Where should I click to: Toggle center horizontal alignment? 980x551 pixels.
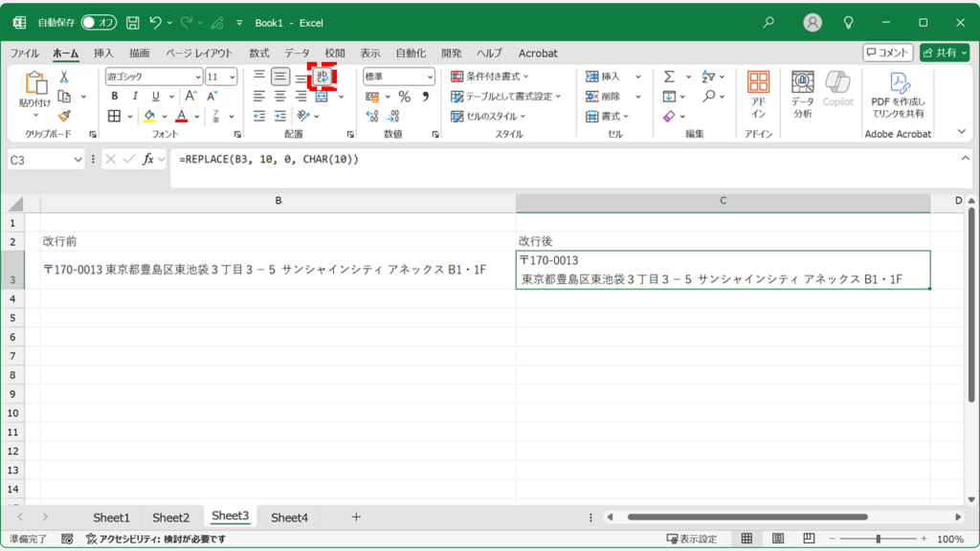tap(280, 97)
